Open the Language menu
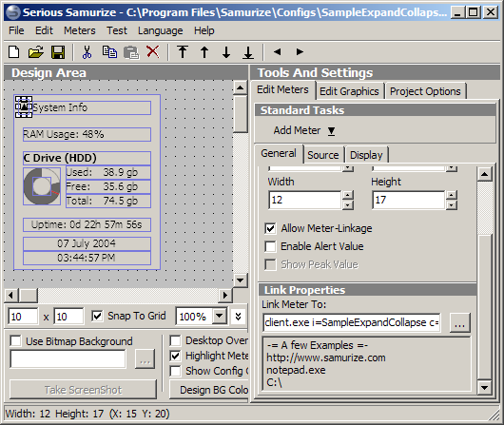Image resolution: width=504 pixels, height=425 pixels. tap(161, 30)
